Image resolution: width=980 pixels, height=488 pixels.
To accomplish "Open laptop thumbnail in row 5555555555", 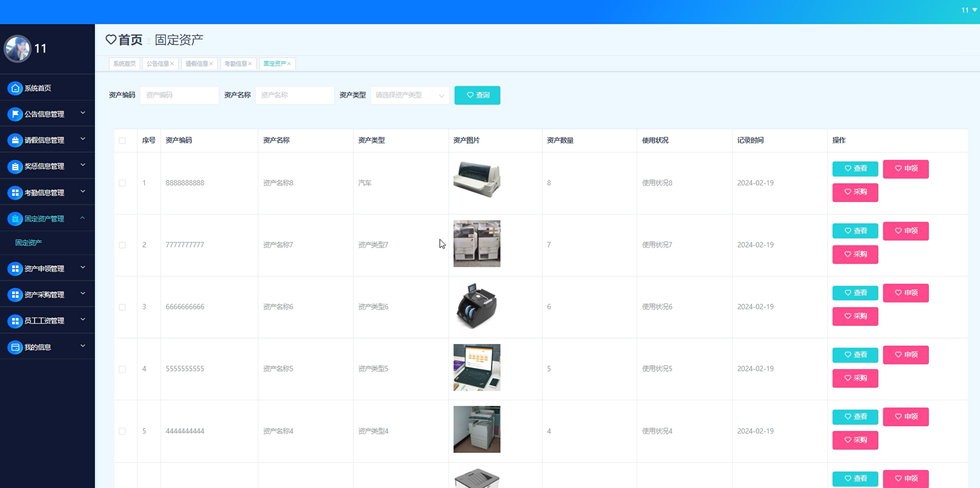I will 477,367.
